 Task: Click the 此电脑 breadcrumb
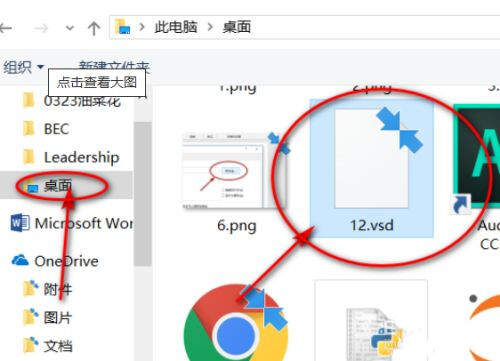point(176,27)
